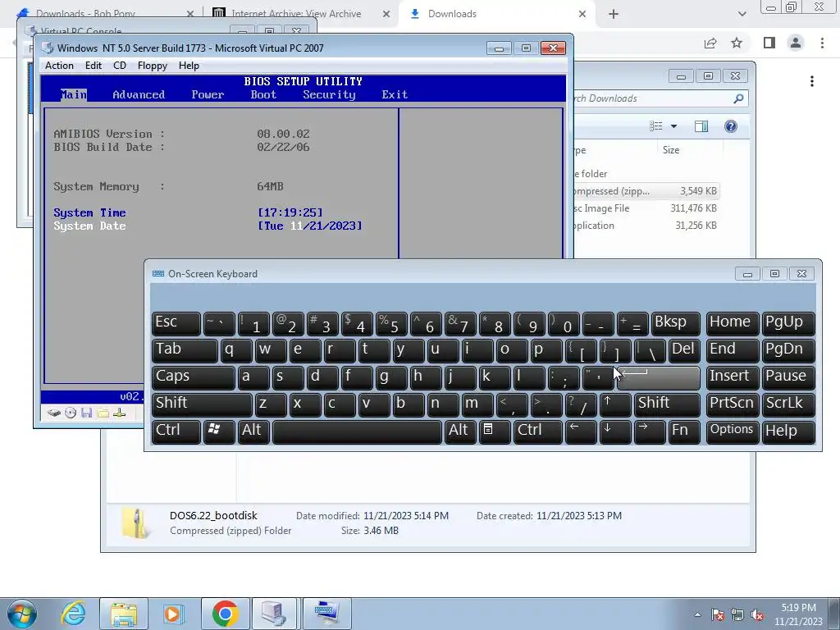
Task: Open the Floppy menu in Virtual PC
Action: (152, 66)
